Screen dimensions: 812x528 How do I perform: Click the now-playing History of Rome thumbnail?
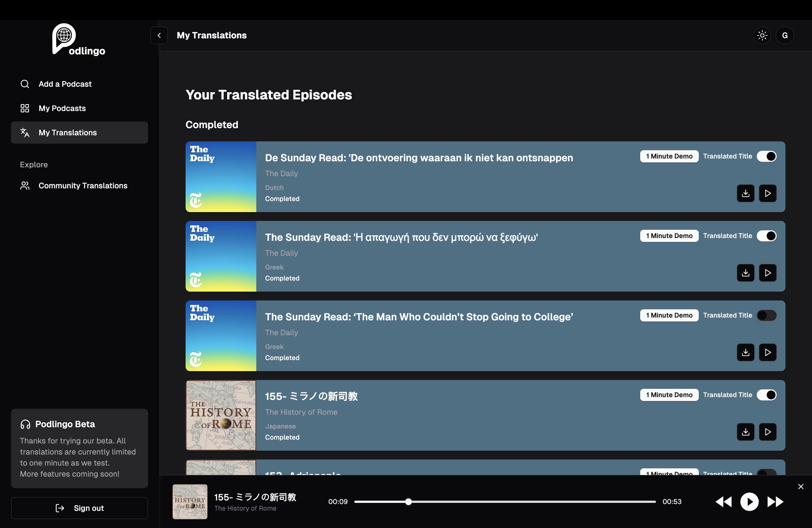click(190, 502)
